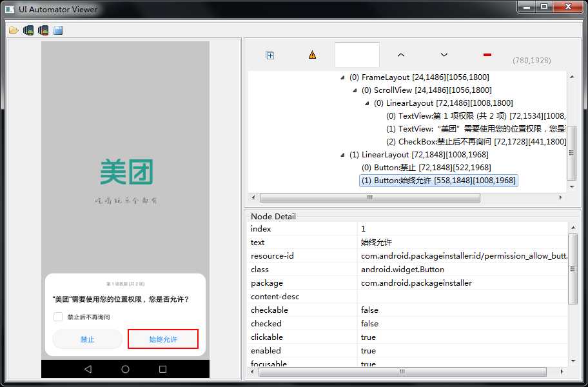Image resolution: width=588 pixels, height=387 pixels.
Task: Click Node Detail horizontal scrollbar thumb
Action: tap(402, 372)
